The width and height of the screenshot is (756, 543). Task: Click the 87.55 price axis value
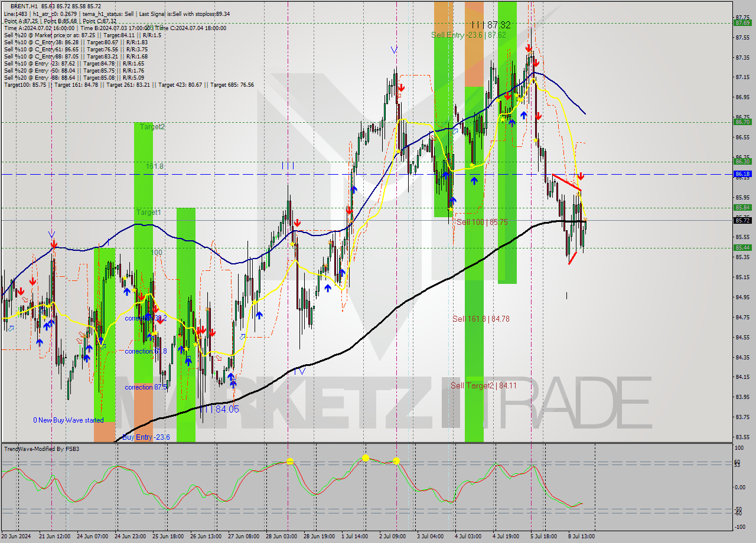click(x=742, y=37)
